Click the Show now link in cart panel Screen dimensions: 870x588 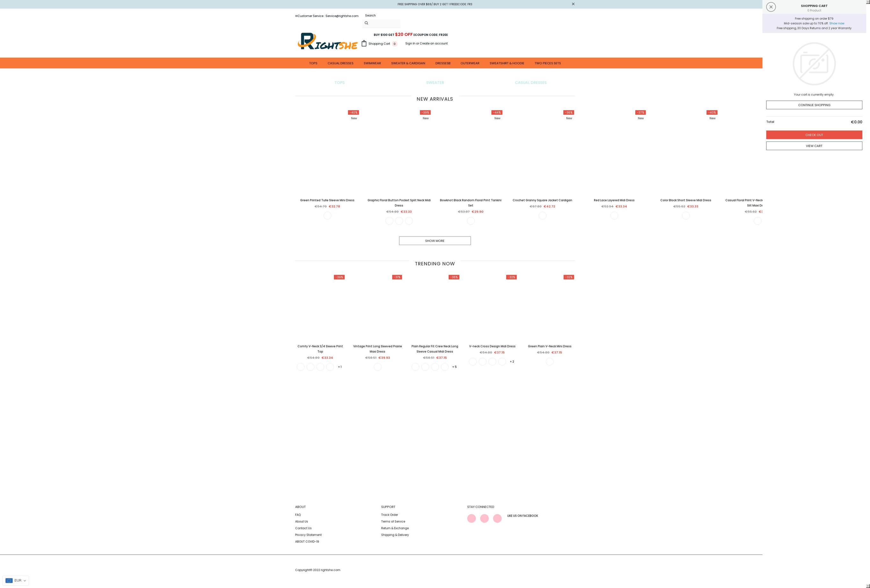pyautogui.click(x=837, y=23)
